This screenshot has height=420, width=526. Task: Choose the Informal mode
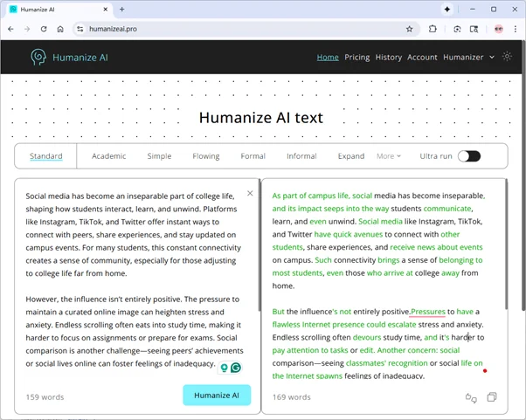301,156
